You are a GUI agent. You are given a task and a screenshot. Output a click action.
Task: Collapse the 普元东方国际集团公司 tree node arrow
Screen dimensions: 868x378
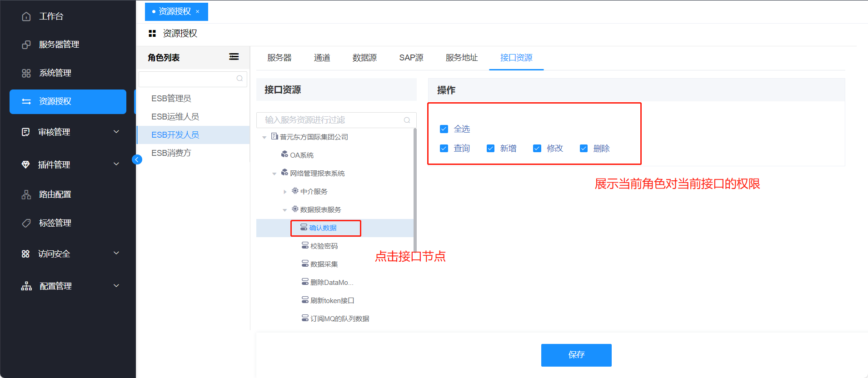pos(264,137)
